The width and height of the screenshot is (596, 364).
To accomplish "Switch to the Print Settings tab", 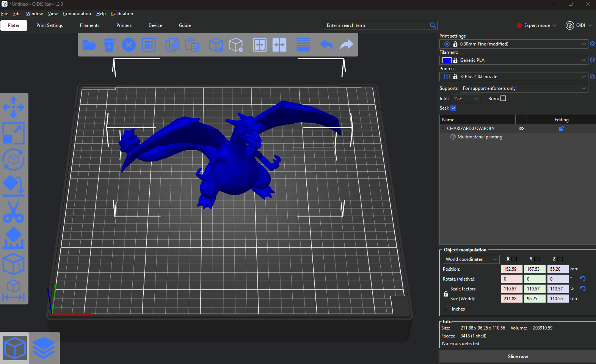I will click(x=50, y=25).
